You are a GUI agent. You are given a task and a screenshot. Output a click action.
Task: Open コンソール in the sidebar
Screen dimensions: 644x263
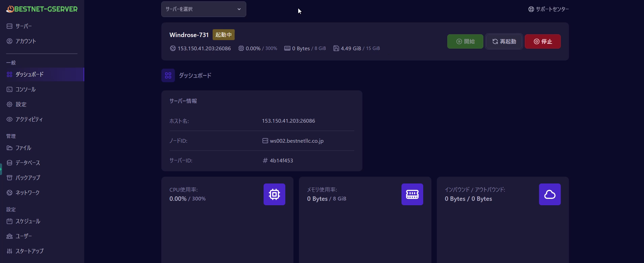(x=25, y=89)
